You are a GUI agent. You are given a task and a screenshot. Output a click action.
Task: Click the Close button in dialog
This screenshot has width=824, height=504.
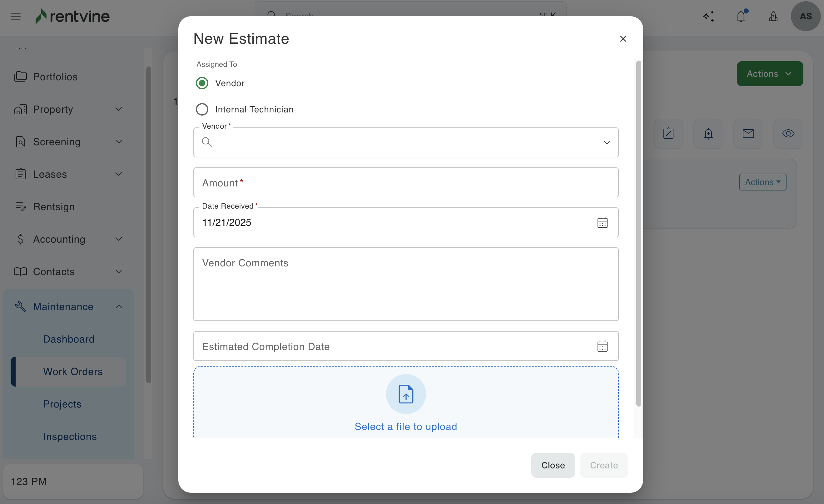coord(553,465)
